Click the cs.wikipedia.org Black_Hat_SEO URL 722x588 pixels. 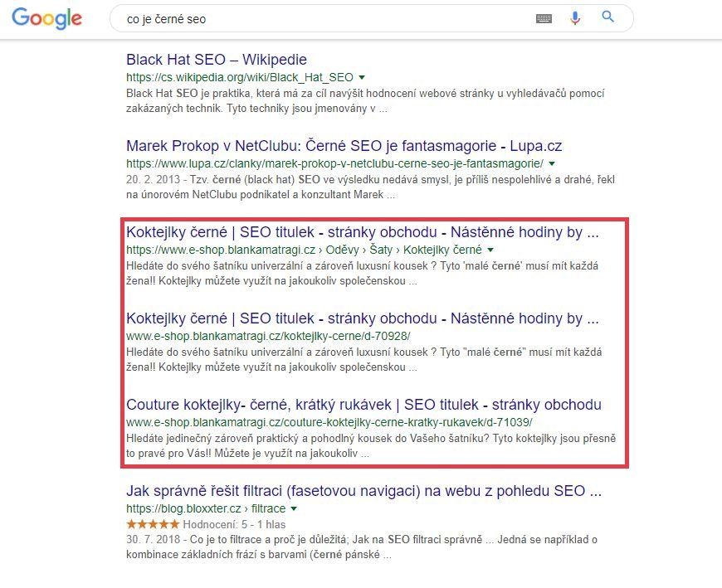click(x=240, y=77)
